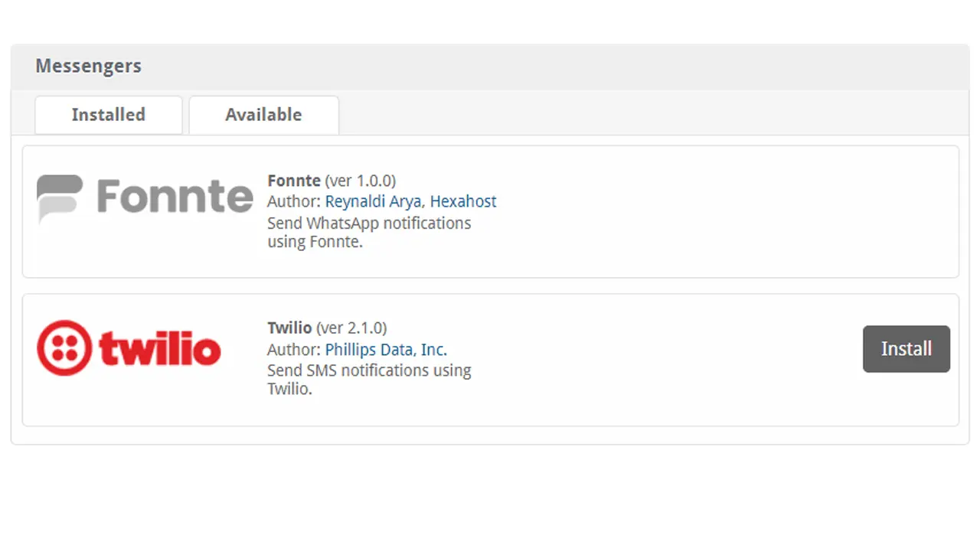Select the bold Twilio title text
Viewport: 980px width, 551px height.
(x=289, y=328)
